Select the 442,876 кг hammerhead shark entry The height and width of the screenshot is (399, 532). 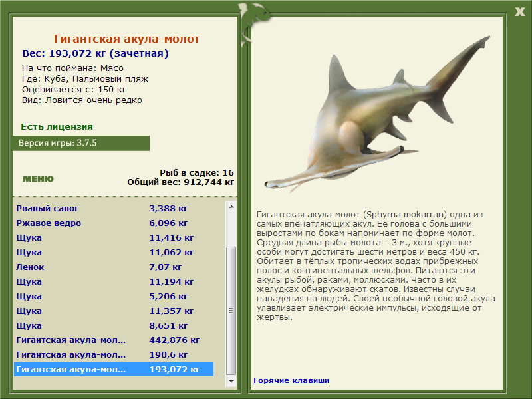[x=114, y=340]
